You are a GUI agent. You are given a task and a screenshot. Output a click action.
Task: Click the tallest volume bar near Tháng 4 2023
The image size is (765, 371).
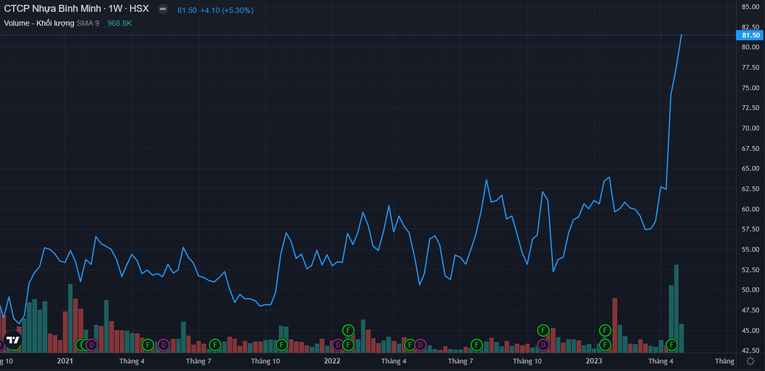[676, 309]
